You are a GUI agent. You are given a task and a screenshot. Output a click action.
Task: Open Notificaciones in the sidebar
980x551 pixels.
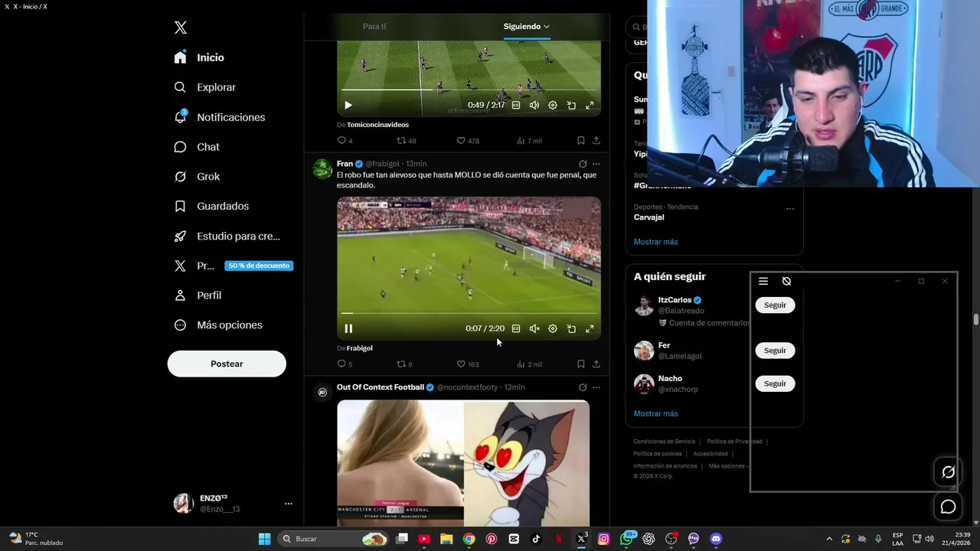(219, 117)
